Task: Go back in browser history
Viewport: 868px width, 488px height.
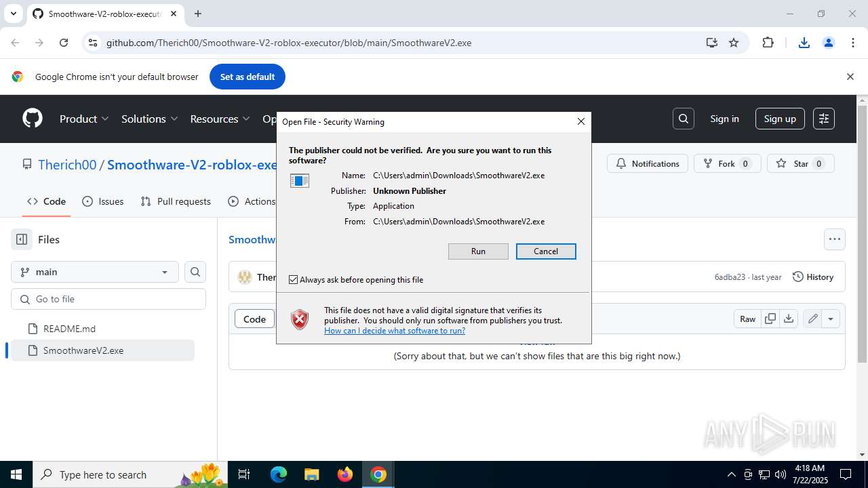Action: (x=15, y=43)
